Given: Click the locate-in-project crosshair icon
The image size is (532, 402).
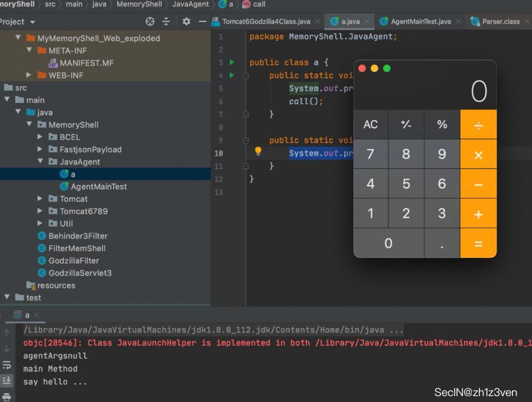Looking at the screenshot, I should tap(150, 21).
